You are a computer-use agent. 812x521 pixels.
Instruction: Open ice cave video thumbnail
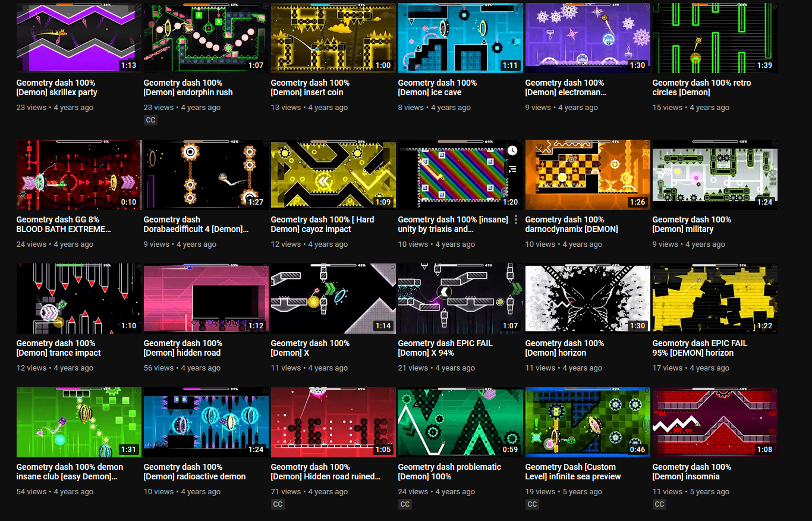[461, 37]
